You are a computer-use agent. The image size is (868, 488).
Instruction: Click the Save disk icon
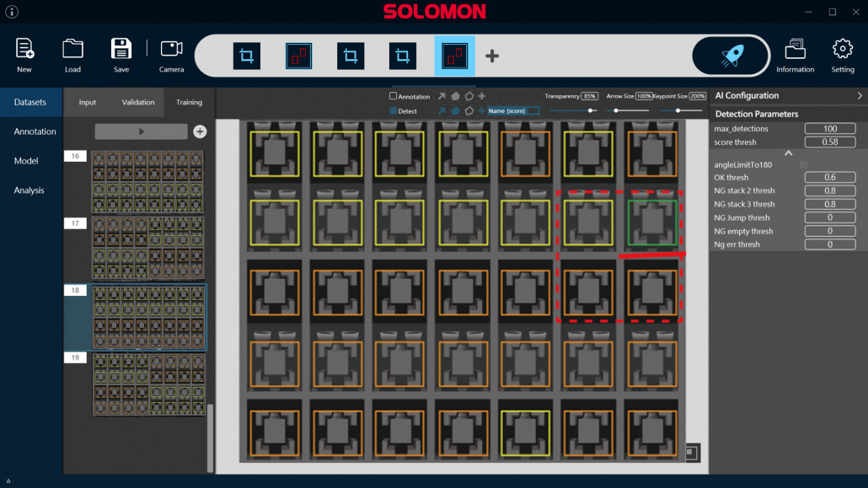pyautogui.click(x=121, y=49)
